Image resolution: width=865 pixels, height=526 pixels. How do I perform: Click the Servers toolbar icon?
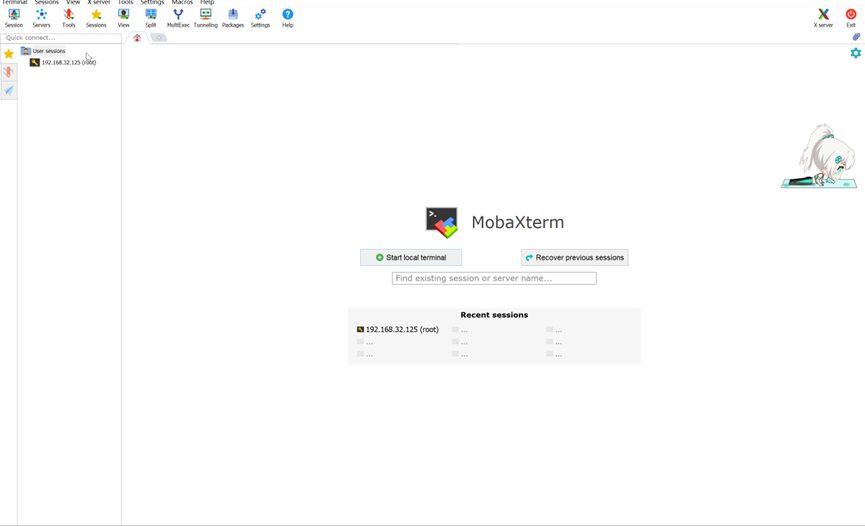click(41, 18)
